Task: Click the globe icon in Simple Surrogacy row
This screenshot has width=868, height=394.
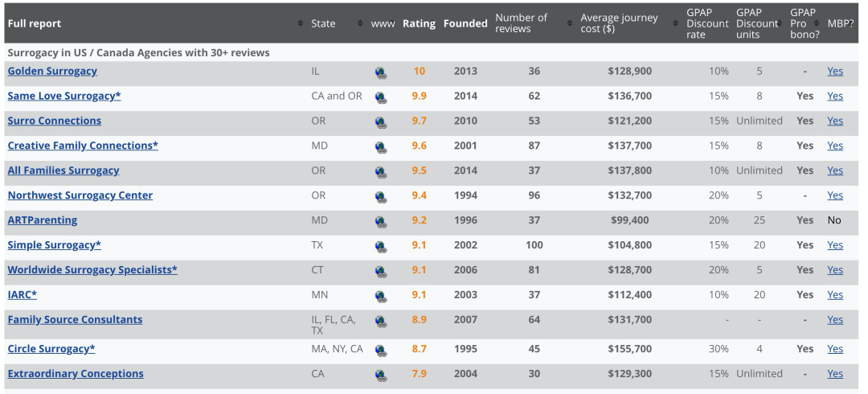Action: click(381, 246)
